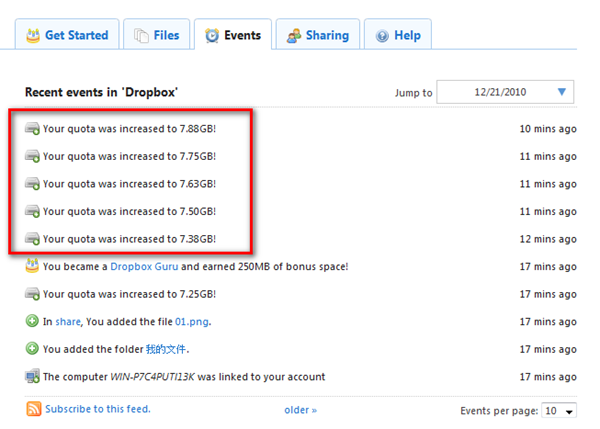Click the alarm clock icon on Events tab
The image size is (600, 429).
coord(212,36)
